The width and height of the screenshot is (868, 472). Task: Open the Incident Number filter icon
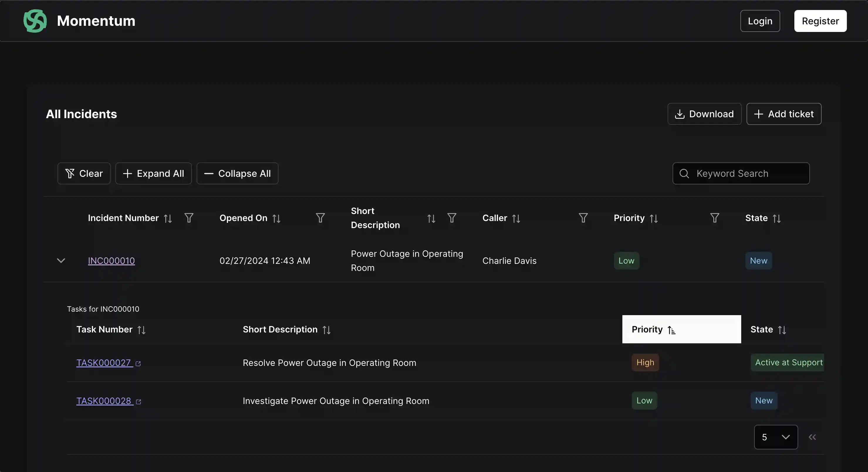(x=189, y=218)
